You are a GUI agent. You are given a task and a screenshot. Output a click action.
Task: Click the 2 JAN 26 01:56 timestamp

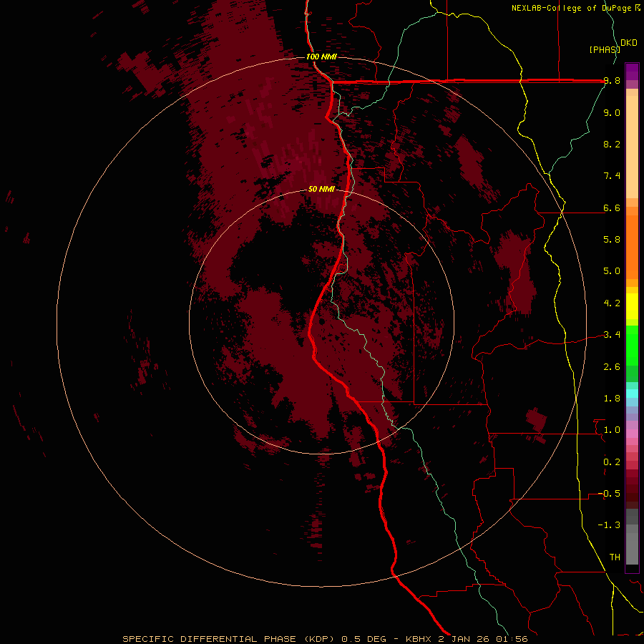[483, 639]
